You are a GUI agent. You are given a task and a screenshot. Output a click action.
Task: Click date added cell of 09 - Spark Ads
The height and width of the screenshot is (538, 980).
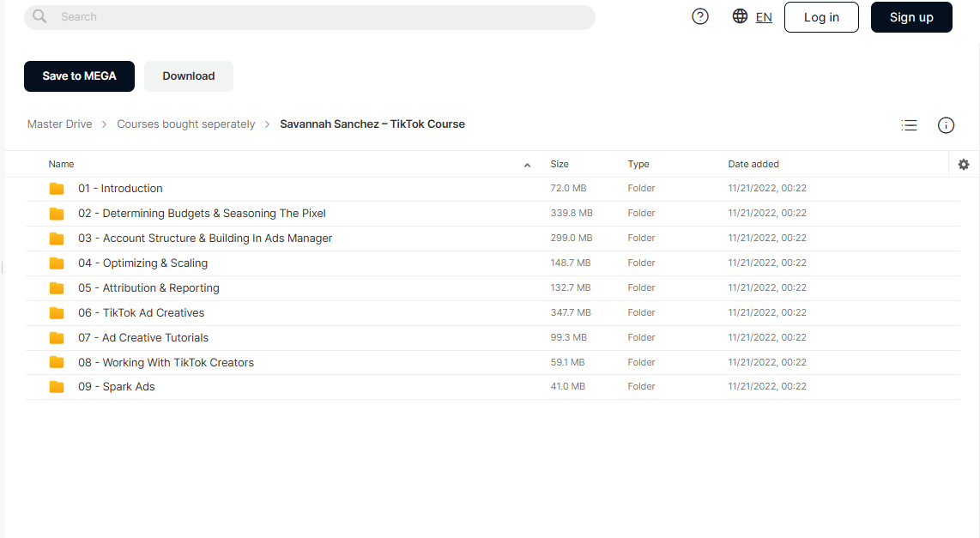(x=767, y=387)
